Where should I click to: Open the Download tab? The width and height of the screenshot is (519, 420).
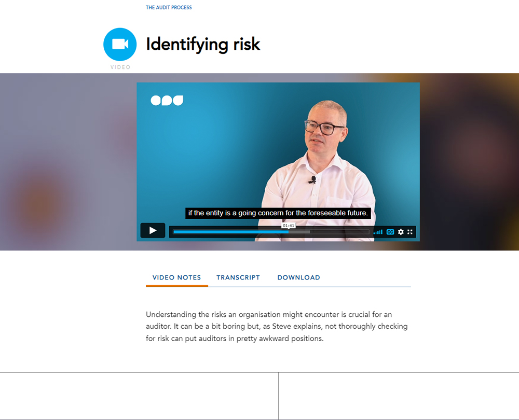point(298,277)
